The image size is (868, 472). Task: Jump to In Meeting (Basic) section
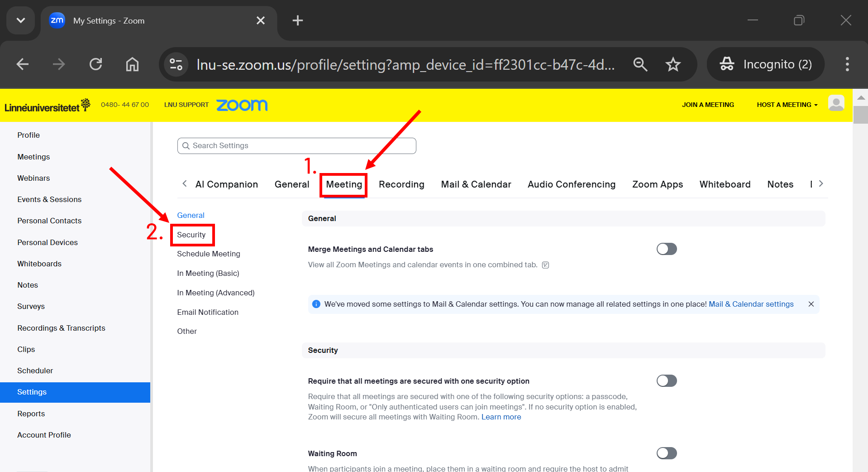pyautogui.click(x=208, y=273)
